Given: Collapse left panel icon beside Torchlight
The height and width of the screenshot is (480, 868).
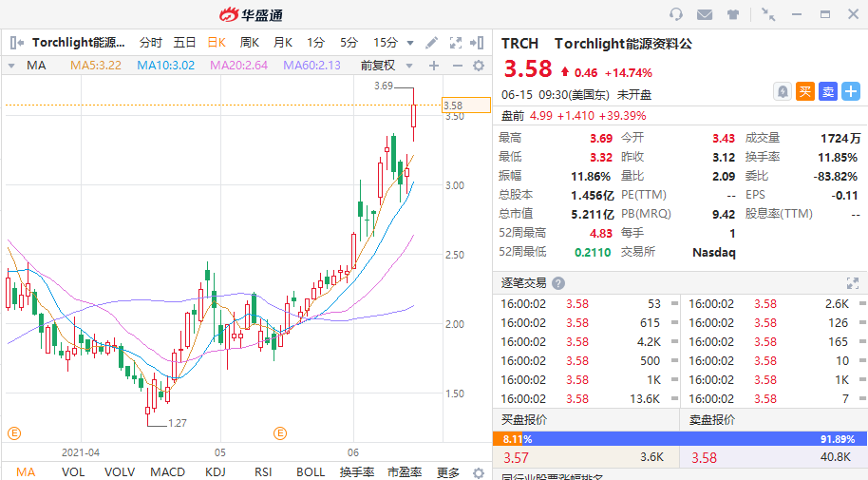Looking at the screenshot, I should coord(16,43).
